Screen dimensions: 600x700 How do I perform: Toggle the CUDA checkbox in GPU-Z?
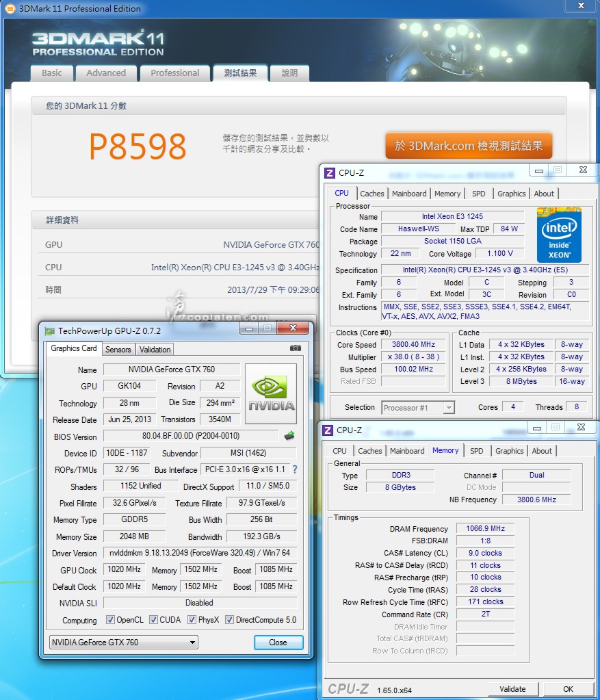pos(153,620)
